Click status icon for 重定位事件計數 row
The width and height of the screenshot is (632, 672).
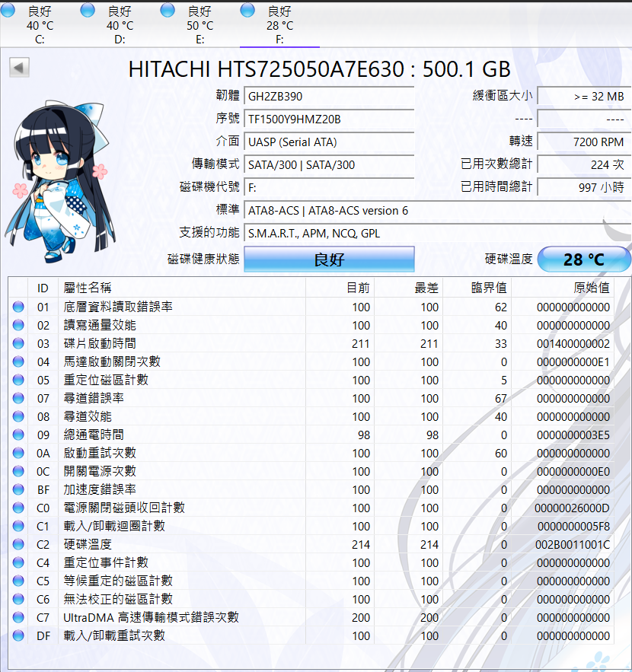[18, 562]
